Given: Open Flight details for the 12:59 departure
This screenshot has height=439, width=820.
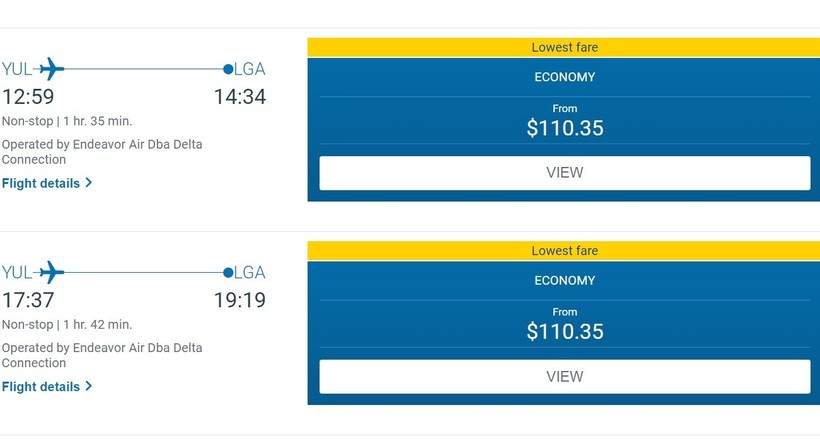Looking at the screenshot, I should [41, 183].
